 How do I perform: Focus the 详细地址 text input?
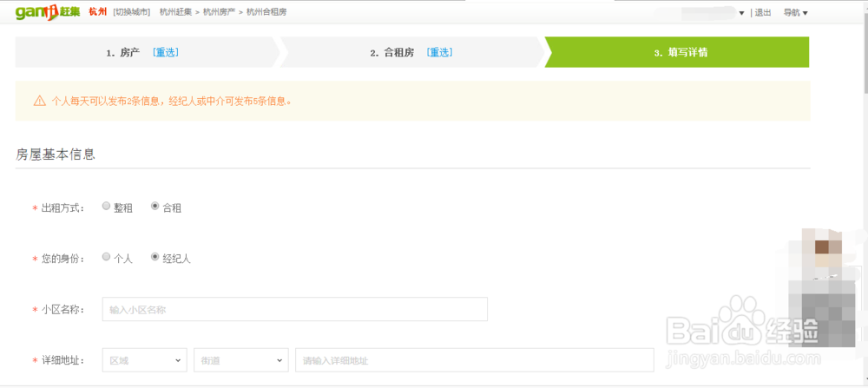tap(475, 360)
